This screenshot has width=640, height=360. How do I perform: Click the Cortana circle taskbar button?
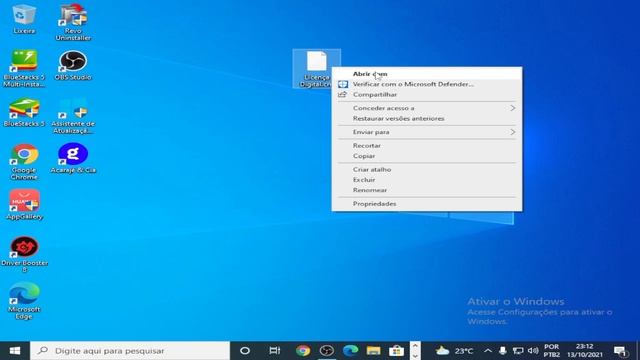point(245,351)
